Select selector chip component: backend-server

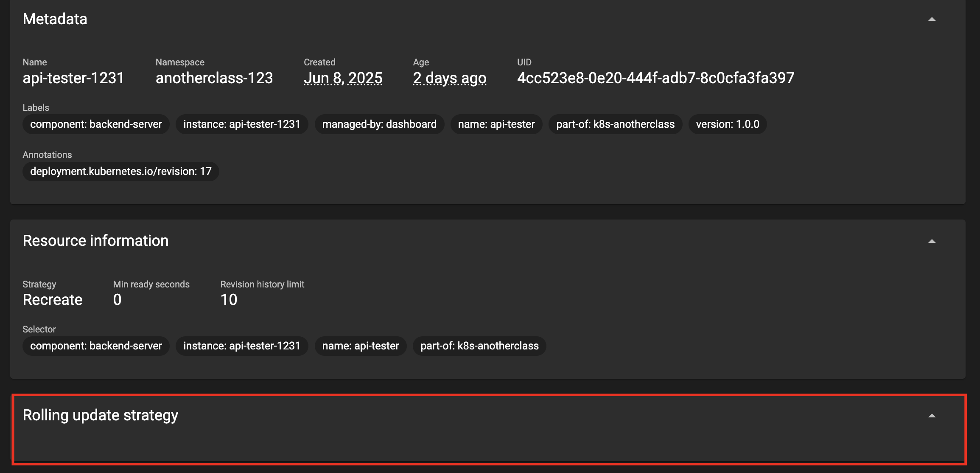pos(96,346)
